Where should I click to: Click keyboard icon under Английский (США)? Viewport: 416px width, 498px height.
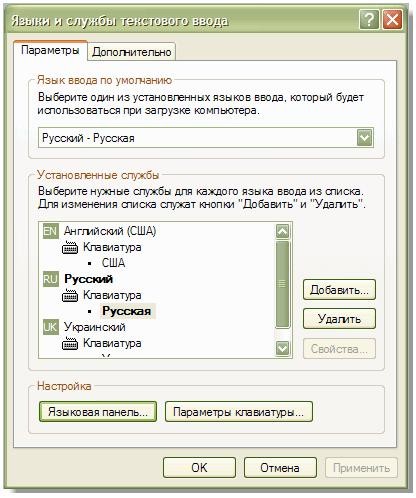coord(70,248)
